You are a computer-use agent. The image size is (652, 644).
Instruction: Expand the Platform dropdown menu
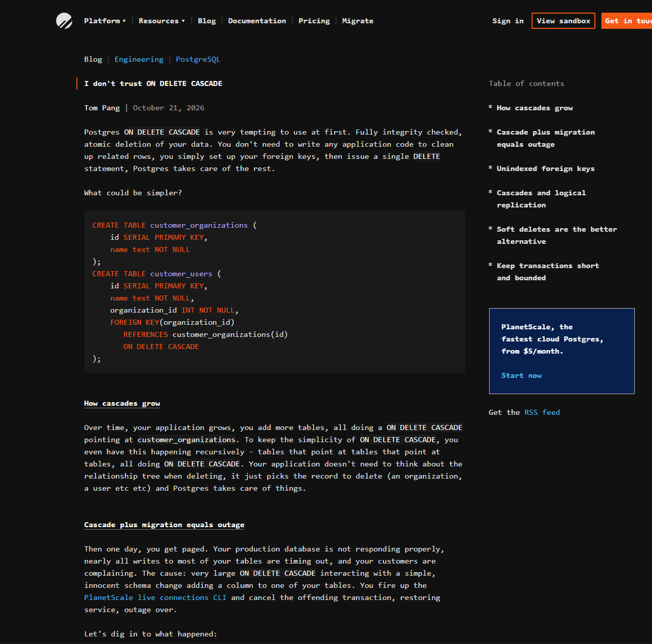tap(105, 21)
